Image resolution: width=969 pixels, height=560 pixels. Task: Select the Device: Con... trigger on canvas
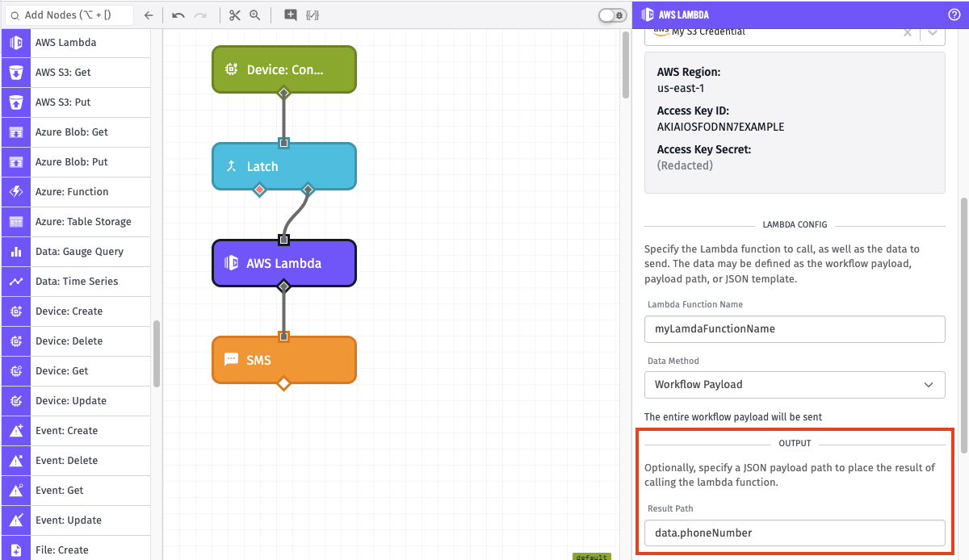[283, 69]
